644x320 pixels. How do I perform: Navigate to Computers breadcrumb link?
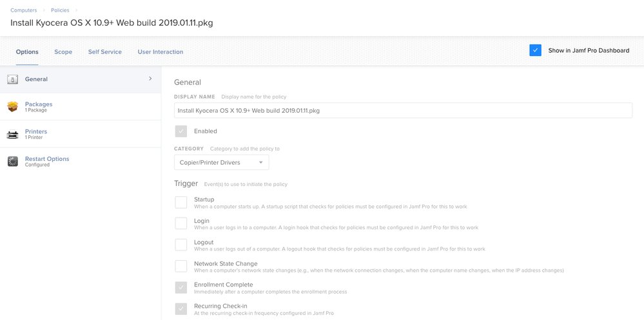(23, 10)
